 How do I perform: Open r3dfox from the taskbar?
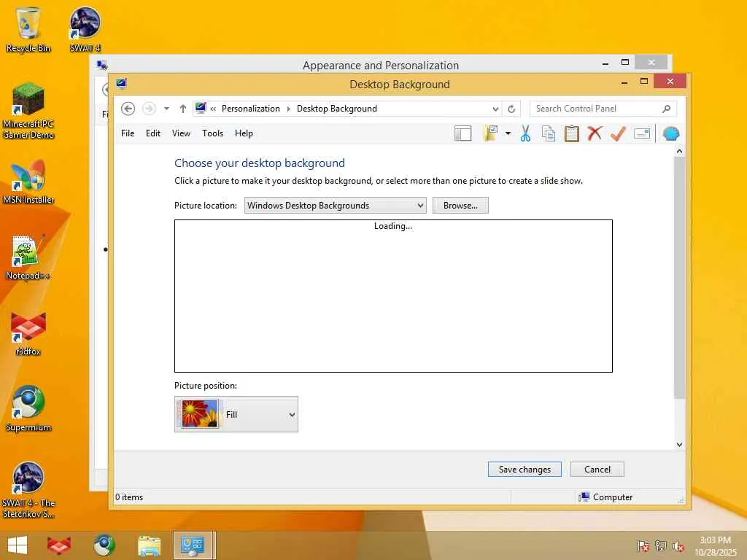59,545
